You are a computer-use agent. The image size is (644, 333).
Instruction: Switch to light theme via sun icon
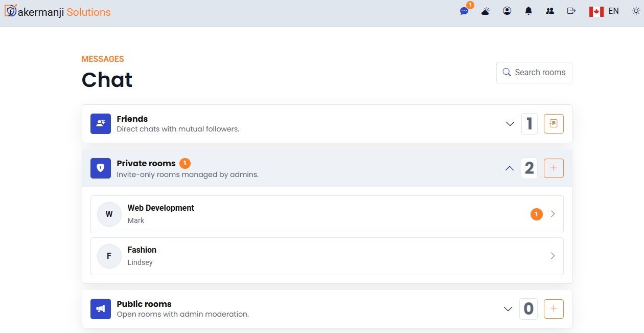point(636,11)
